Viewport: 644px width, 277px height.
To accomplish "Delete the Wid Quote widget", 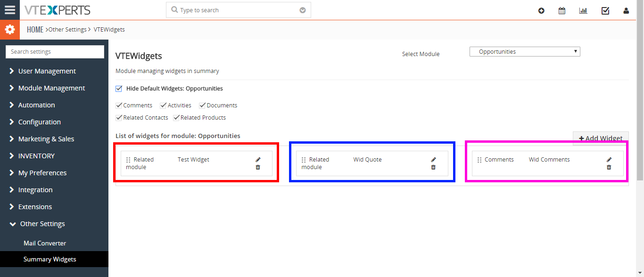I will click(433, 167).
